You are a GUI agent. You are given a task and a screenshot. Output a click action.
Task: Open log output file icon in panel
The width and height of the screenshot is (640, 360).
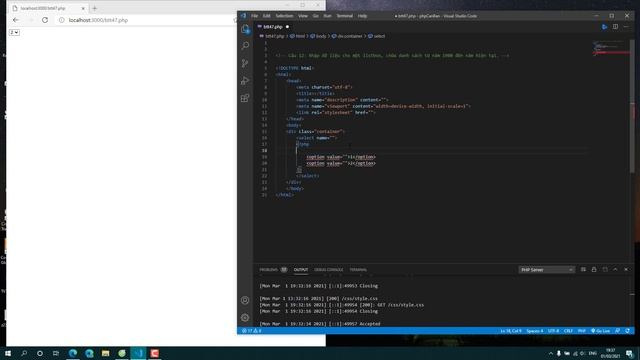pyautogui.click(x=605, y=269)
